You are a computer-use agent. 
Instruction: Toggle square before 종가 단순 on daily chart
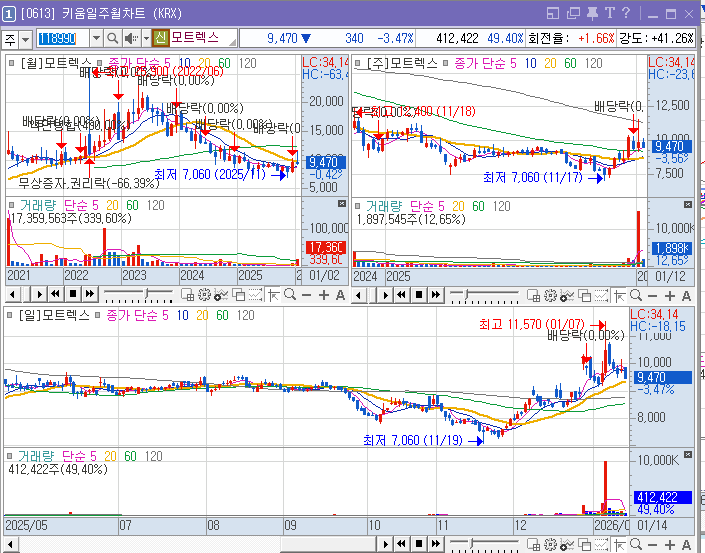tap(97, 315)
